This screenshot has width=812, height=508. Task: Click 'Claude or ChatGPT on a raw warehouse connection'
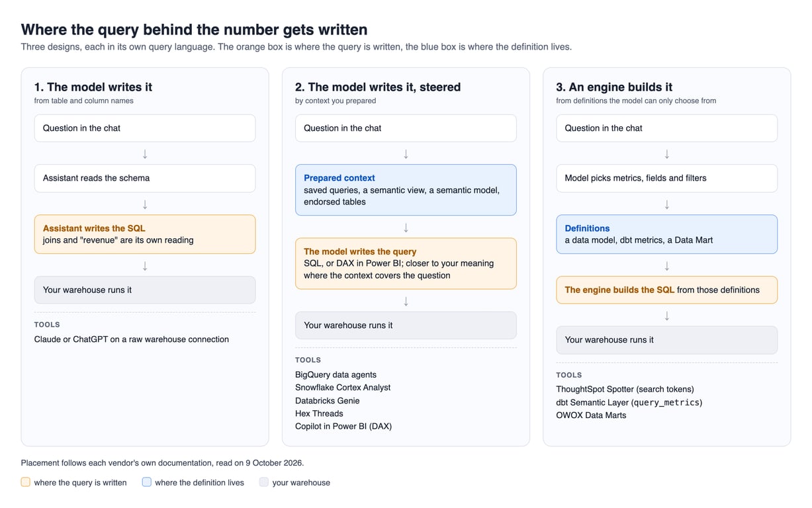[x=132, y=339]
